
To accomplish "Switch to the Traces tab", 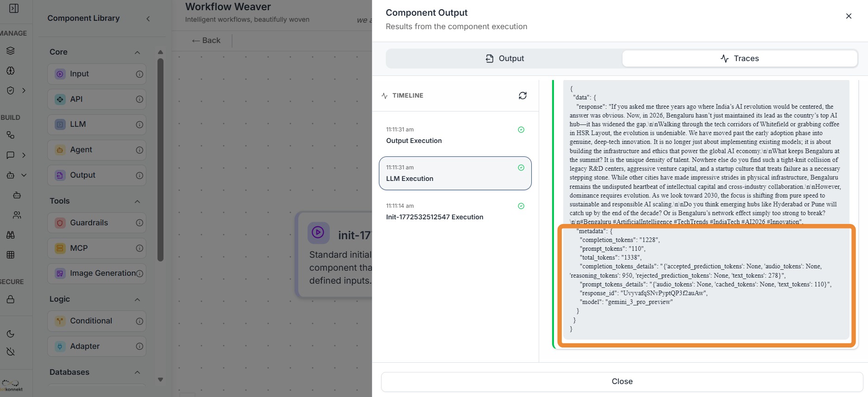I will click(x=740, y=58).
